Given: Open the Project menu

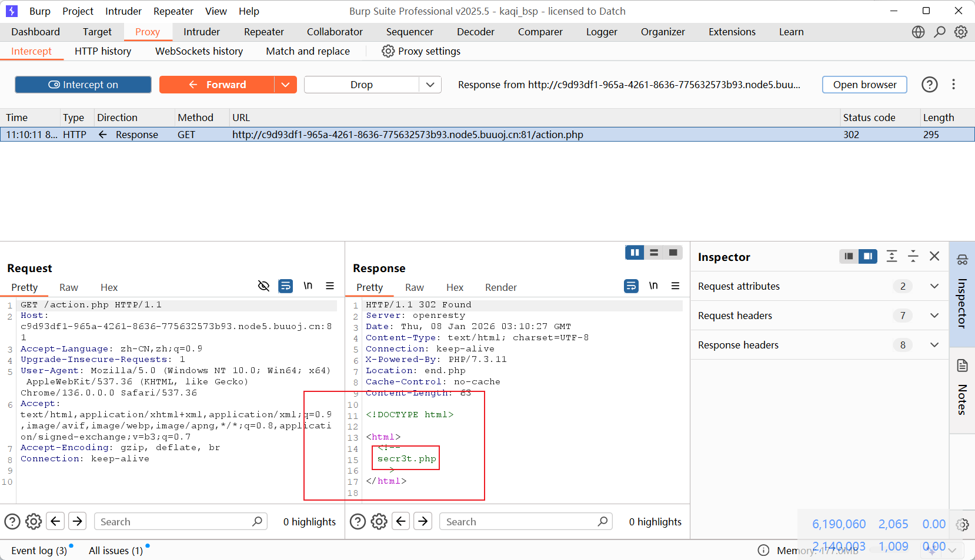Looking at the screenshot, I should pos(78,11).
